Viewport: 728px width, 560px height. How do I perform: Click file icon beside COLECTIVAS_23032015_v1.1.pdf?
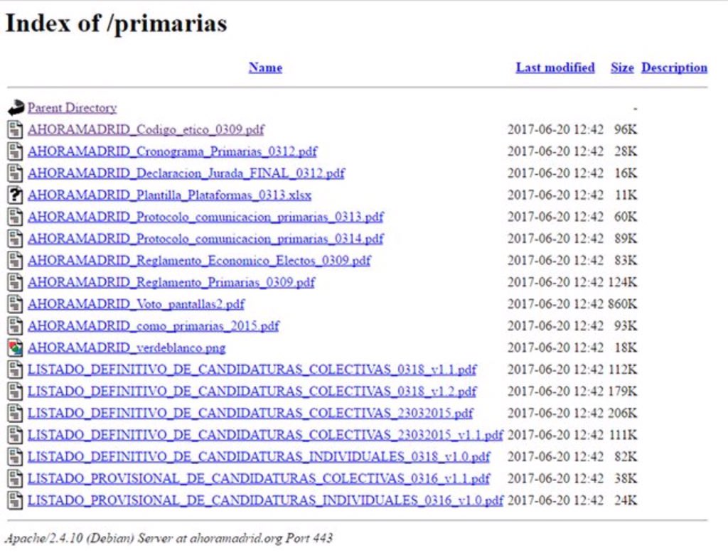pyautogui.click(x=15, y=435)
